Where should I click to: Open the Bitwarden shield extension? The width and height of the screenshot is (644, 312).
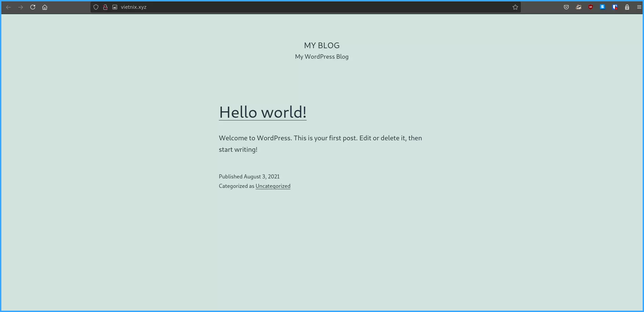pos(615,7)
